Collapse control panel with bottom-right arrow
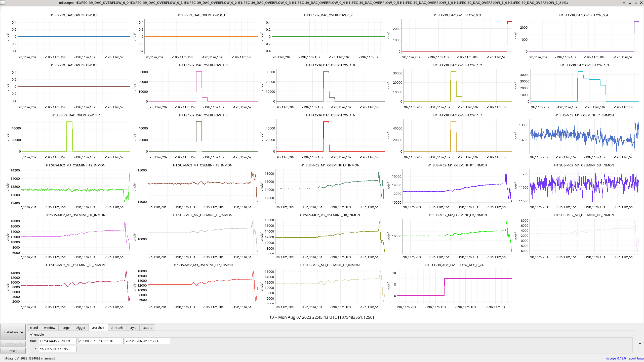The width and height of the screenshot is (644, 362). click(x=640, y=343)
